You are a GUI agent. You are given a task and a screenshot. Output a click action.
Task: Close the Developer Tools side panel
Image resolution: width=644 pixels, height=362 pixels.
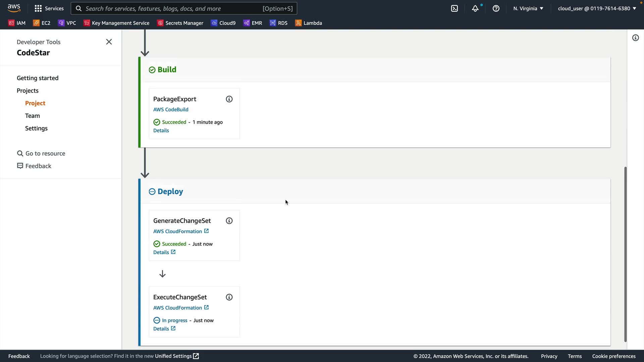(109, 42)
